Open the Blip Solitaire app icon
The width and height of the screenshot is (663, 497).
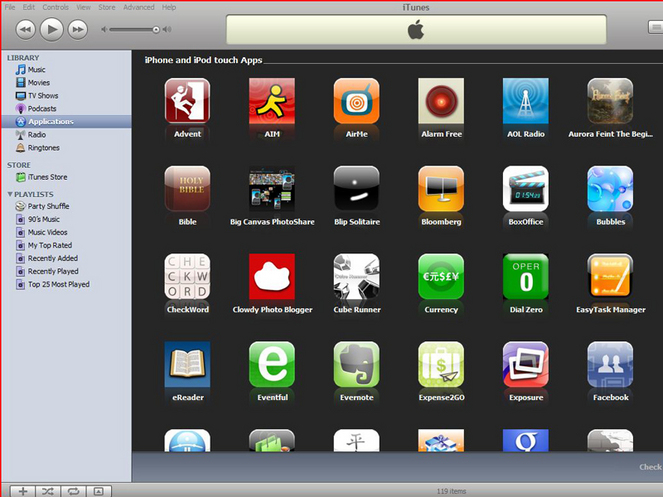(x=356, y=189)
